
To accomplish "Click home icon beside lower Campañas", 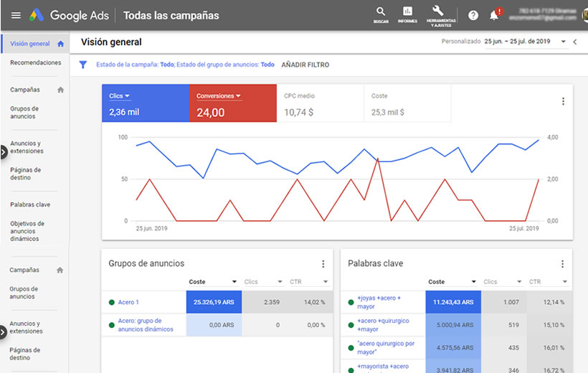I will coord(60,270).
